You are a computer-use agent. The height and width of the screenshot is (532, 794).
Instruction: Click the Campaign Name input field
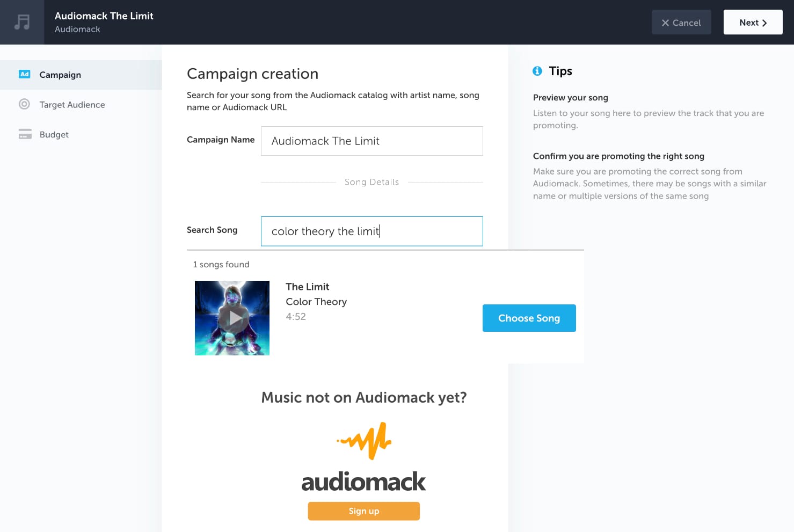pyautogui.click(x=371, y=141)
